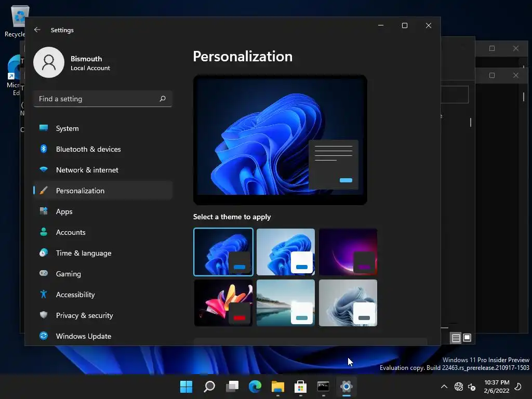Open Bluetooth & devices settings
The image size is (532, 399).
point(103,149)
